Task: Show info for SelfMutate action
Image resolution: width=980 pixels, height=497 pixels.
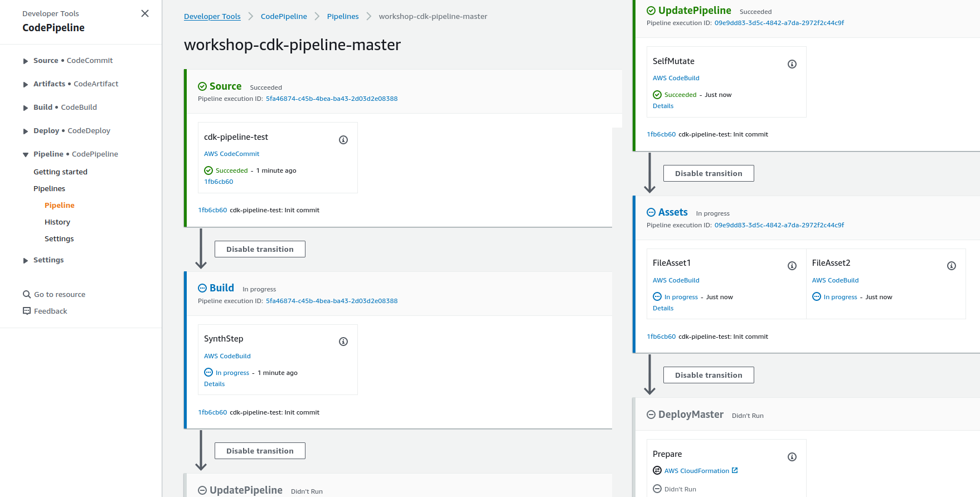Action: [x=792, y=64]
